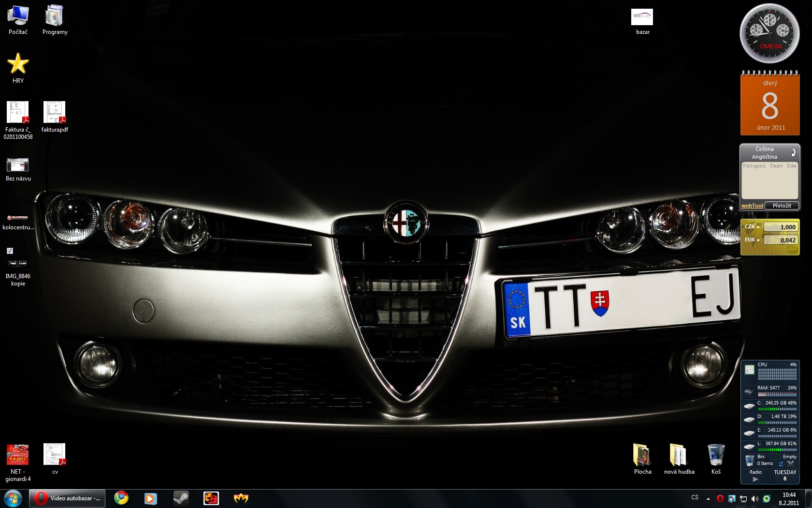Open Google Chrome from the taskbar

[x=121, y=498]
